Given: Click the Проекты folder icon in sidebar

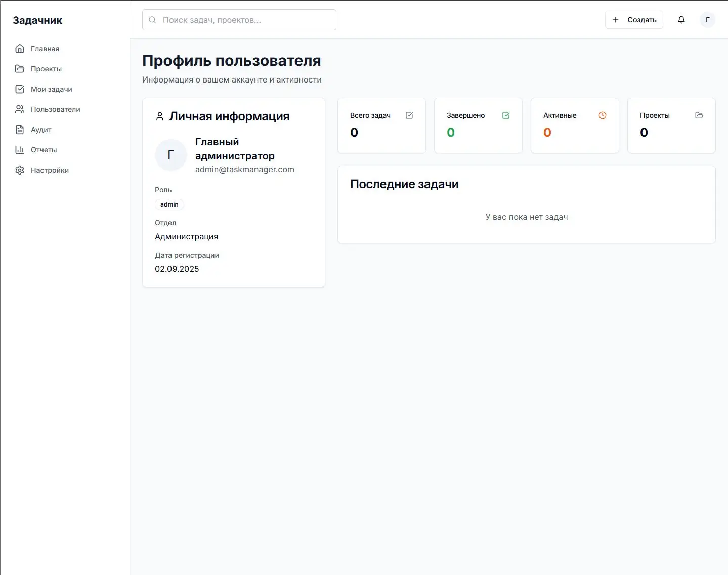Looking at the screenshot, I should coord(19,68).
